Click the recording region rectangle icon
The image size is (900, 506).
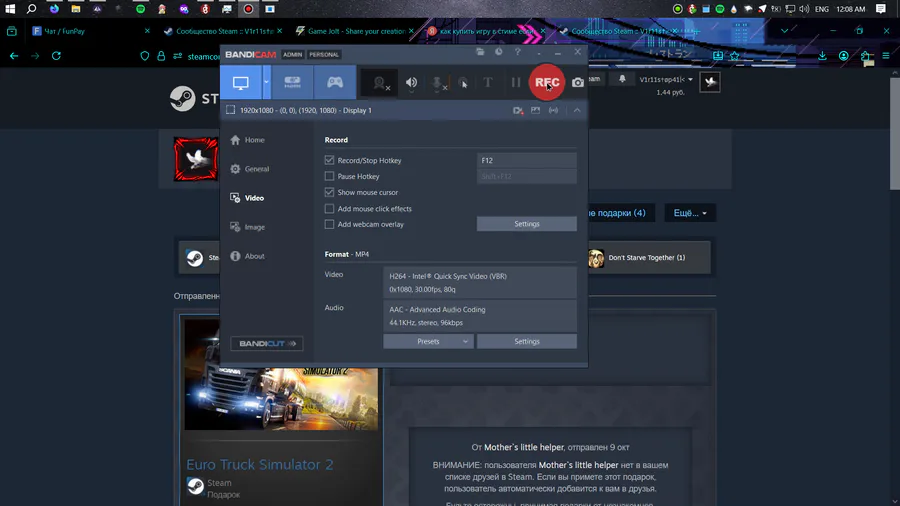[231, 110]
